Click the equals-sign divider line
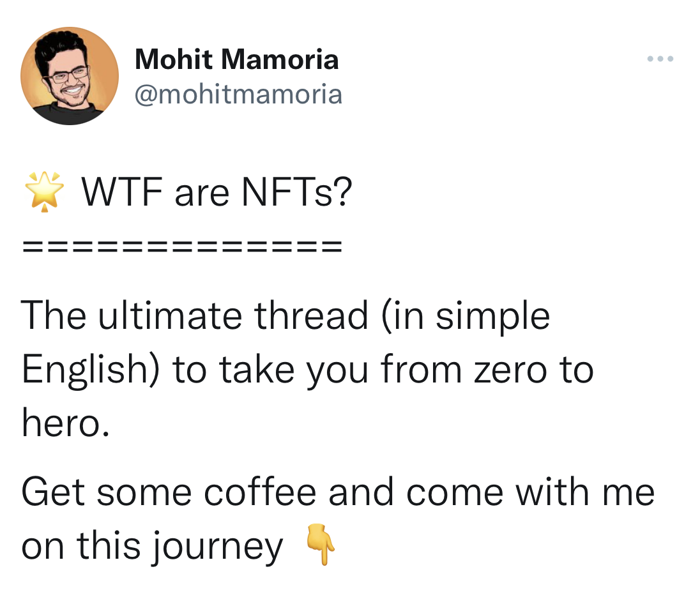The width and height of the screenshot is (700, 606). 182,246
